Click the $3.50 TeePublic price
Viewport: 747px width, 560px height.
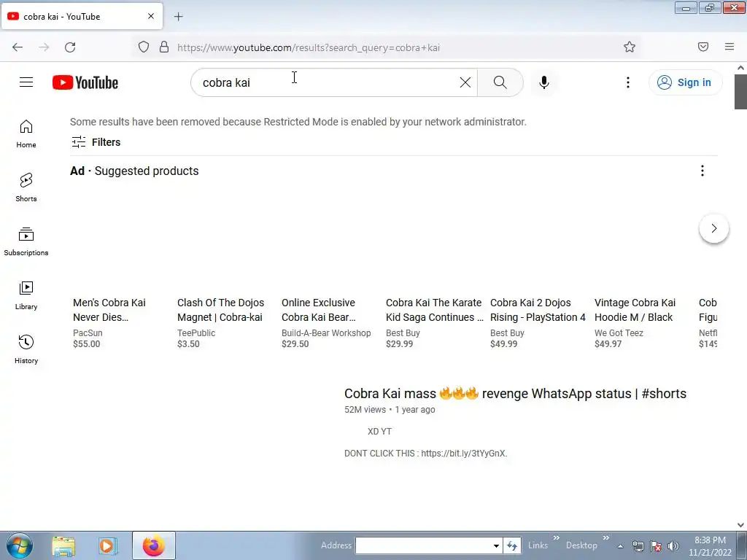[188, 344]
